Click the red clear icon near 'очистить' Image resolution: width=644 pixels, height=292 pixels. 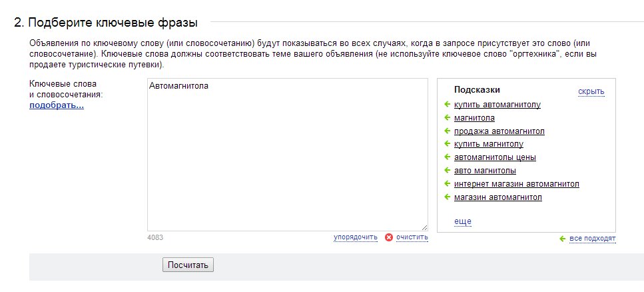click(388, 237)
